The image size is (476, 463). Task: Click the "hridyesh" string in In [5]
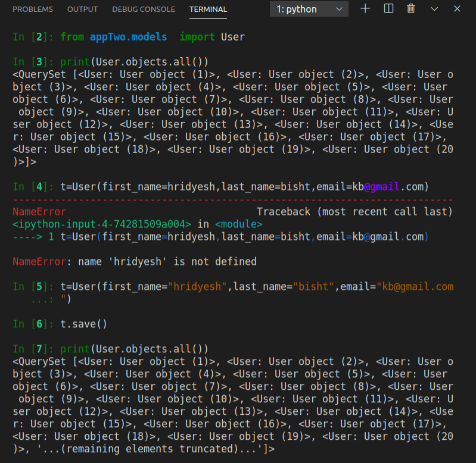(197, 287)
